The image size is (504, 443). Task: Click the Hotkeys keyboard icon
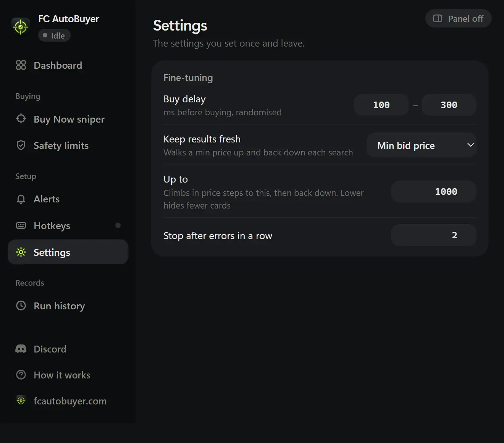[x=21, y=225]
